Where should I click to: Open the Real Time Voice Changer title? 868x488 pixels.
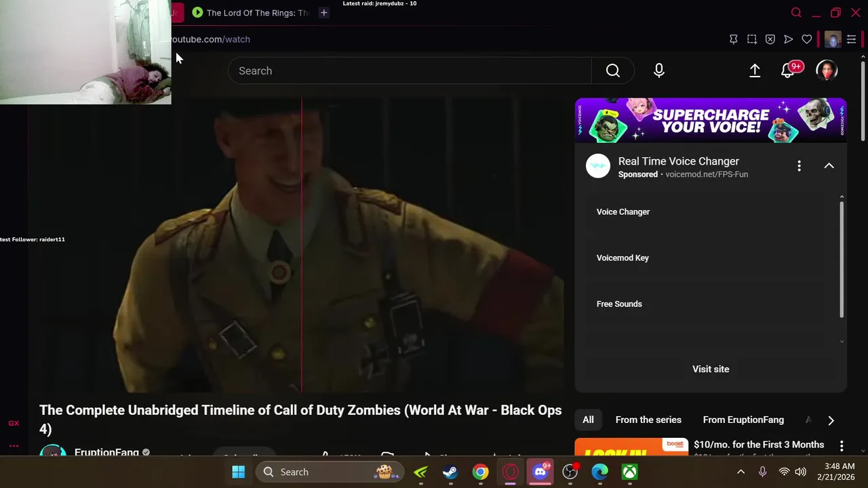(x=679, y=161)
